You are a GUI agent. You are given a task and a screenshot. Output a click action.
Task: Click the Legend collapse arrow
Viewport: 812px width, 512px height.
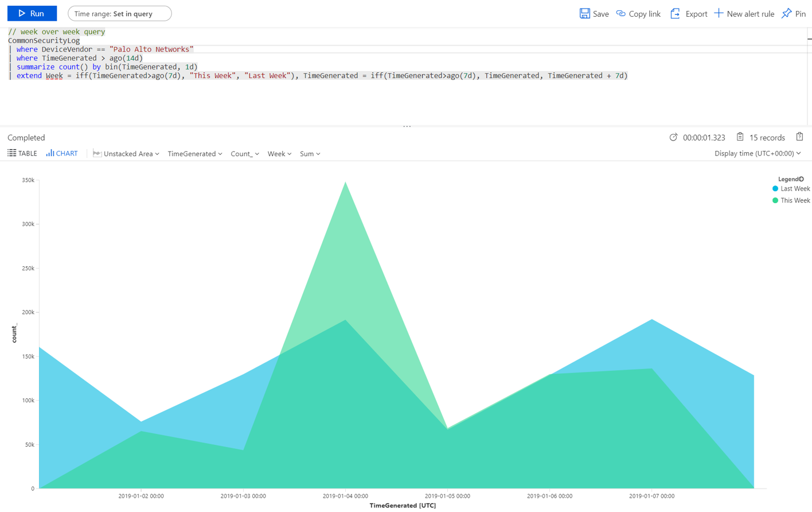tap(802, 179)
